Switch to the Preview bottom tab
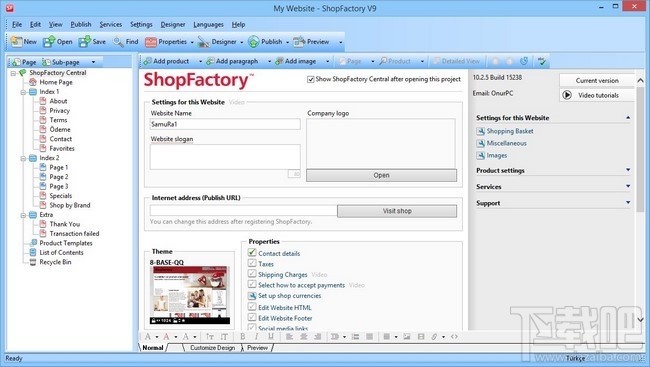650x367 pixels. pos(257,348)
